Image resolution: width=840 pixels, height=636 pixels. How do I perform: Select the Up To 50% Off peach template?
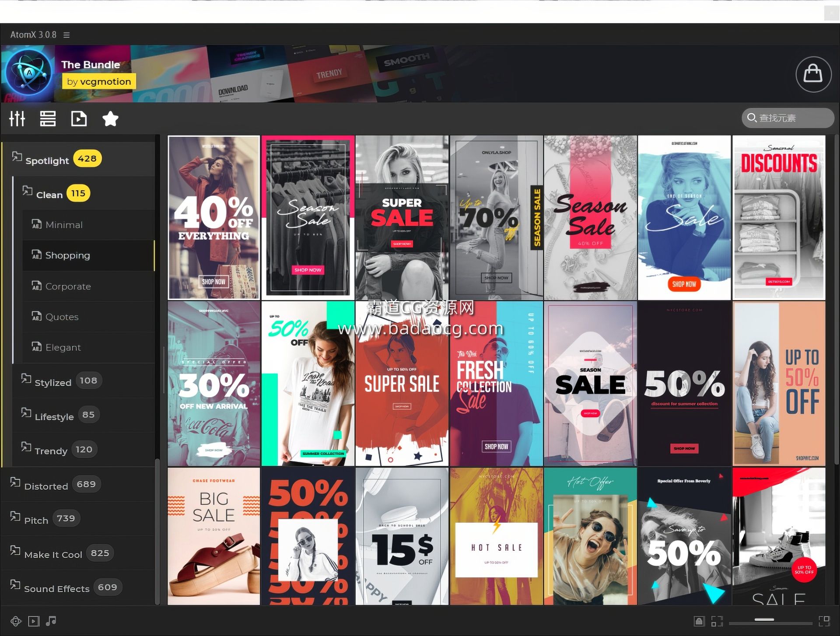[779, 384]
